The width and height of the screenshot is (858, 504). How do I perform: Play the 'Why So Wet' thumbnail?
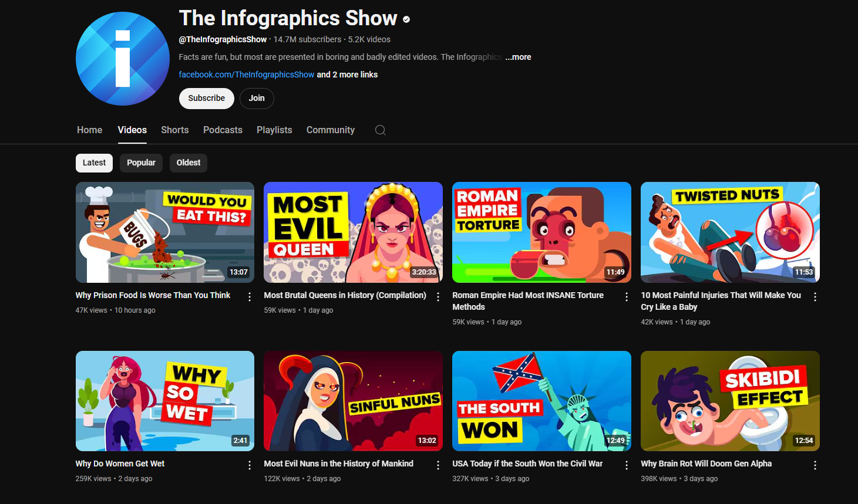165,401
